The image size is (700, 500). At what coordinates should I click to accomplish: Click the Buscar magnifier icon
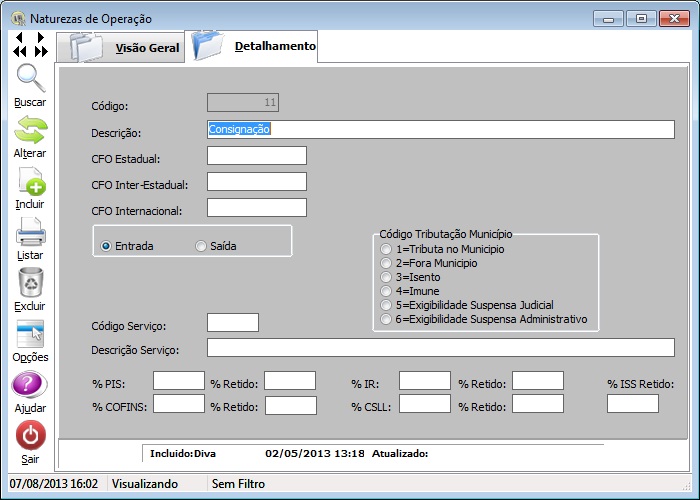[x=29, y=79]
